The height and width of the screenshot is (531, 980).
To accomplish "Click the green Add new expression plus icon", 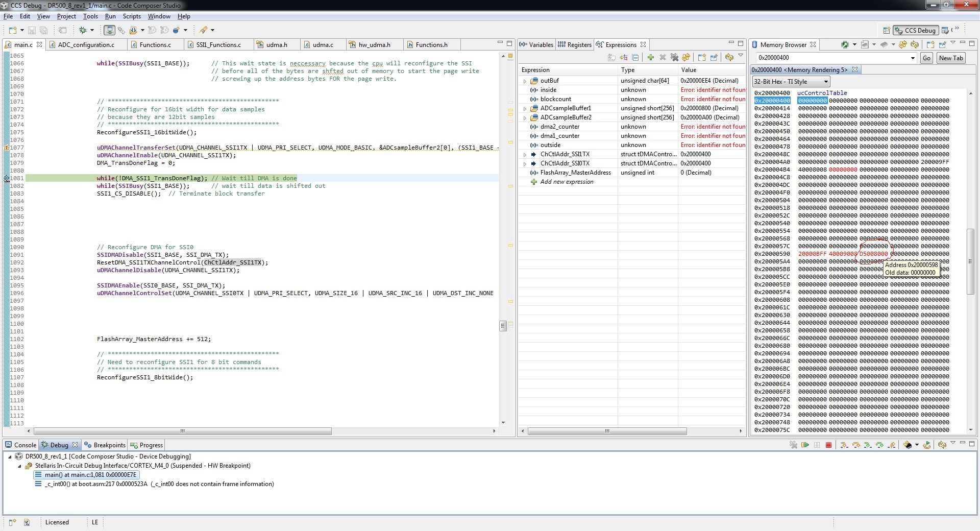I will [x=651, y=58].
